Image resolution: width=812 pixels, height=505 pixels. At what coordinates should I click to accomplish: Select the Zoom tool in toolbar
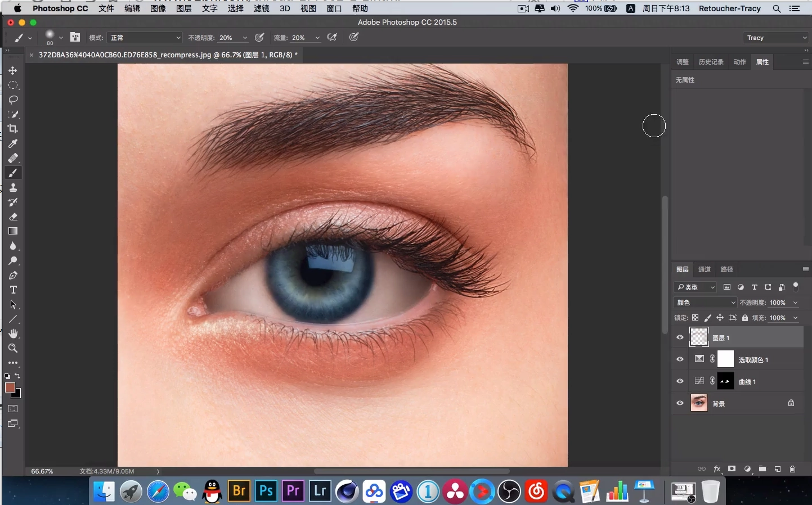click(13, 348)
